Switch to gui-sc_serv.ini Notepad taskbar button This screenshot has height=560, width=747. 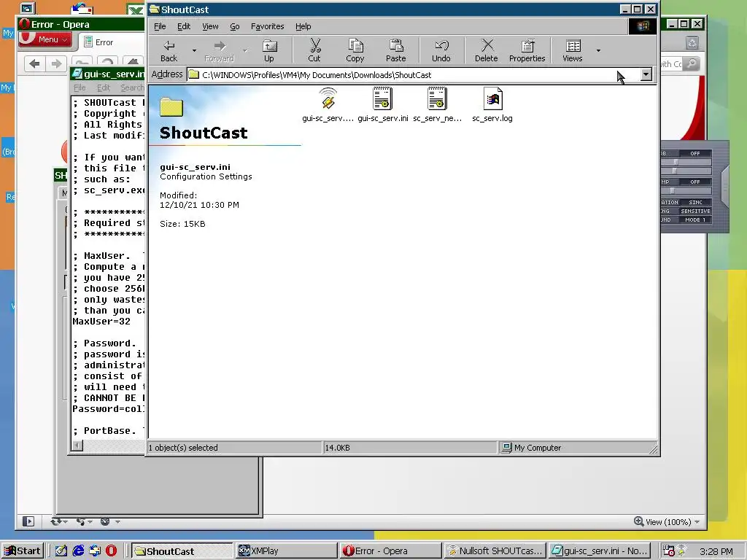tap(599, 551)
